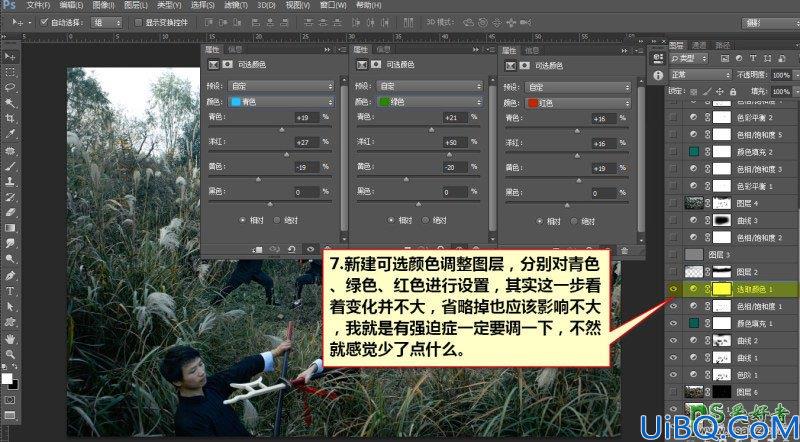Select the Zoom tool
Viewport: 800px width, 442px height.
pos(10,354)
